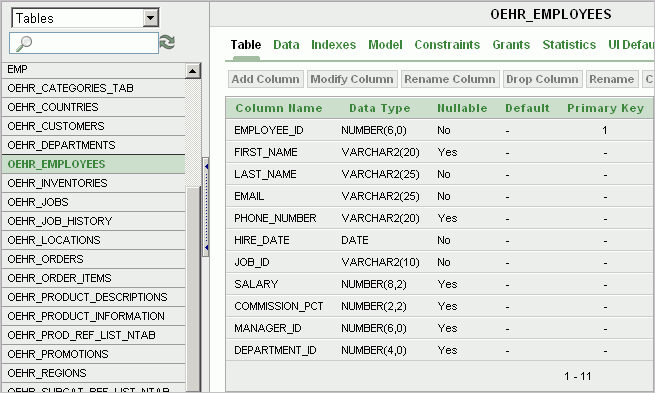The width and height of the screenshot is (655, 393).
Task: Select OEHR_DEPARTMENTS in the table list
Action: (93, 145)
